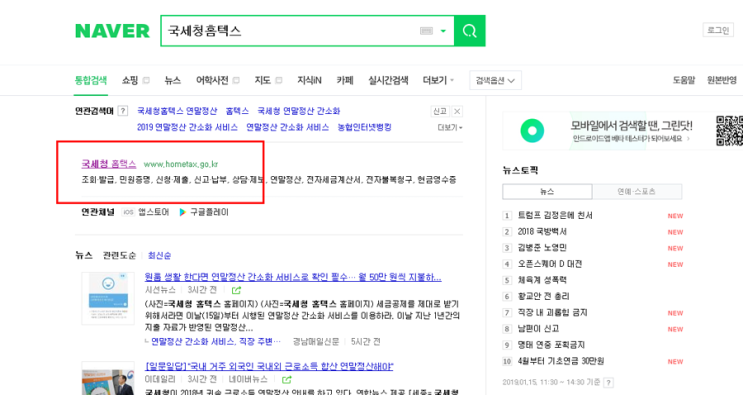Screen dimensions: 743x395
Task: Click the 원본반영 link
Action: tap(722, 80)
